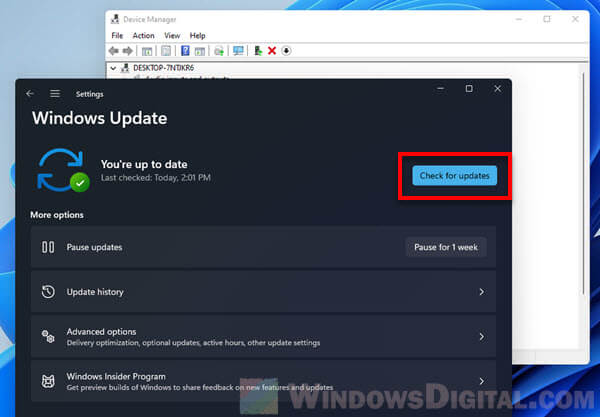This screenshot has height=417, width=600.
Task: Click the blue Help icon in Device Manager
Action: click(x=185, y=50)
